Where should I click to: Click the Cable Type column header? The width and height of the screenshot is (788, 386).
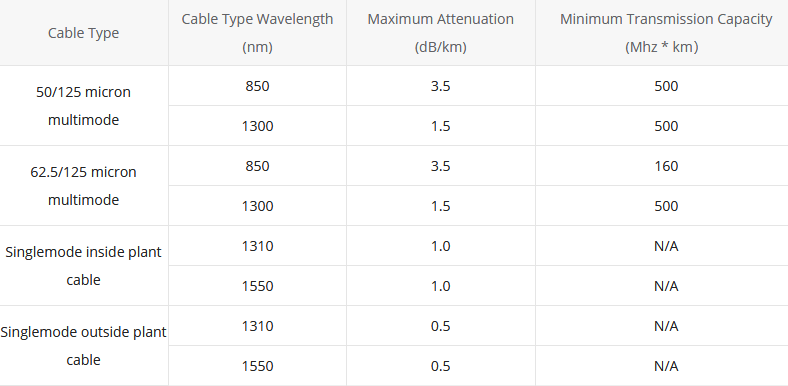[x=83, y=33]
